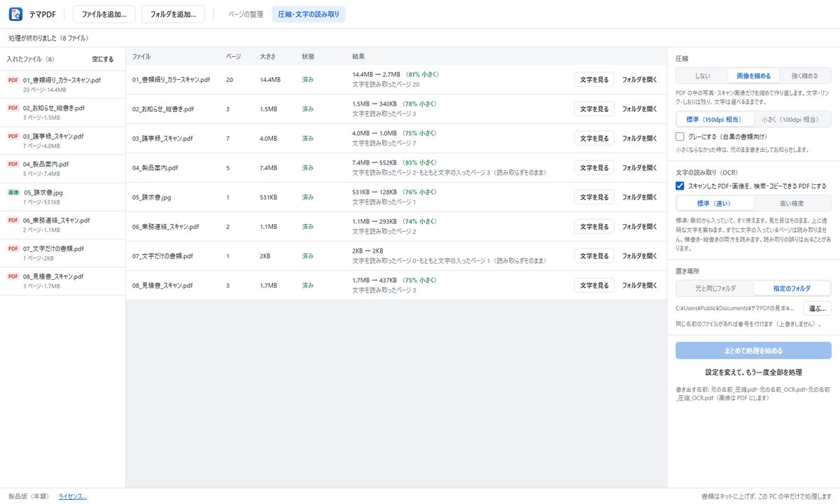The width and height of the screenshot is (840, 504).
Task: Select 08_見積書_スキャン.pdf in the left file list
Action: coord(63,281)
